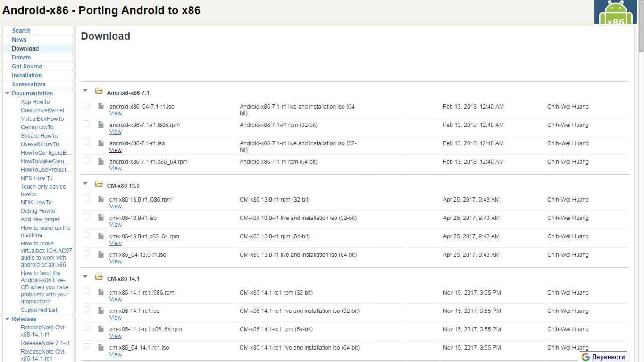644x362 pixels.
Task: Click the Перевести translate button
Action: coord(609,357)
